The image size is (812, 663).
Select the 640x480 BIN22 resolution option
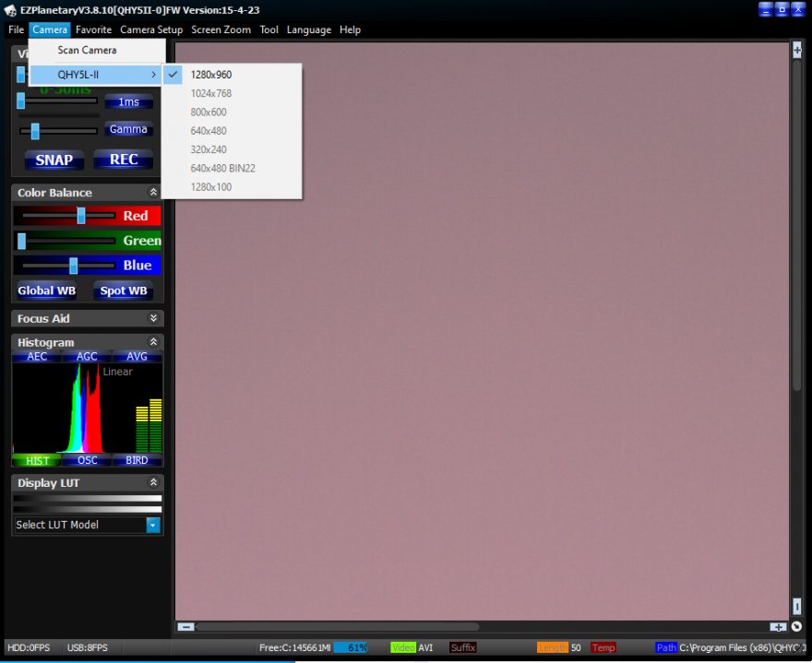pos(222,168)
